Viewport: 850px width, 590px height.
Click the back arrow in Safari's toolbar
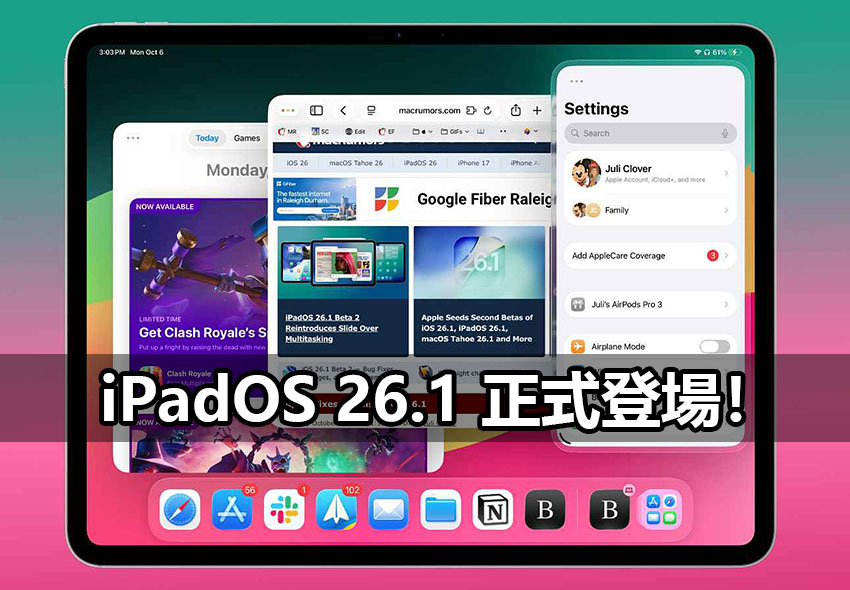click(343, 110)
